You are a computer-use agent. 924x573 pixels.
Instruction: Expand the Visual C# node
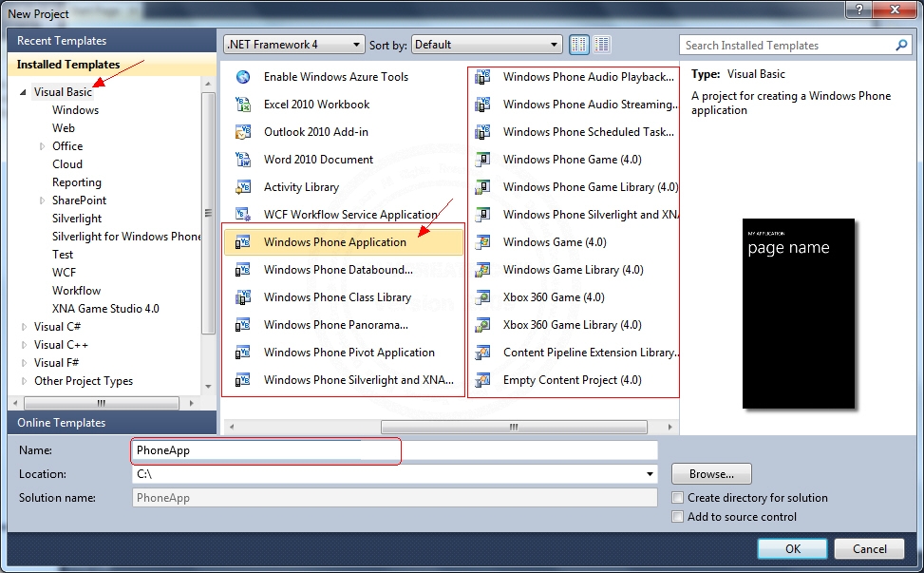(24, 327)
